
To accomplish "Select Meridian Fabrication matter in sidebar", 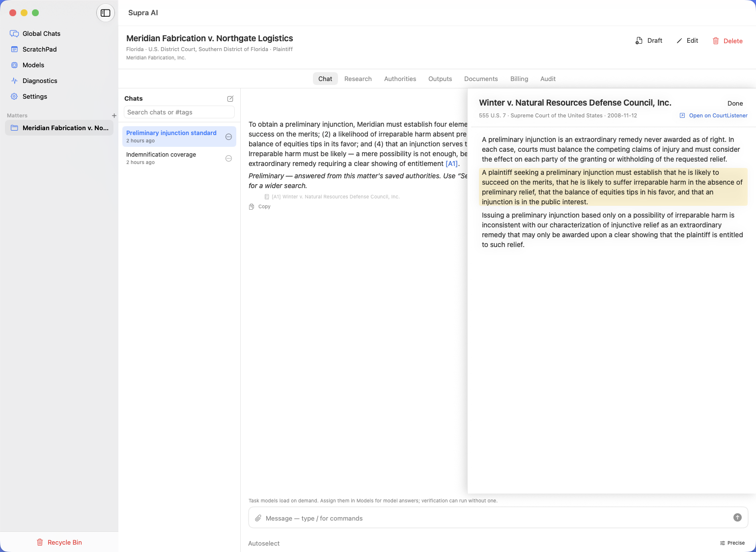I will click(x=59, y=128).
